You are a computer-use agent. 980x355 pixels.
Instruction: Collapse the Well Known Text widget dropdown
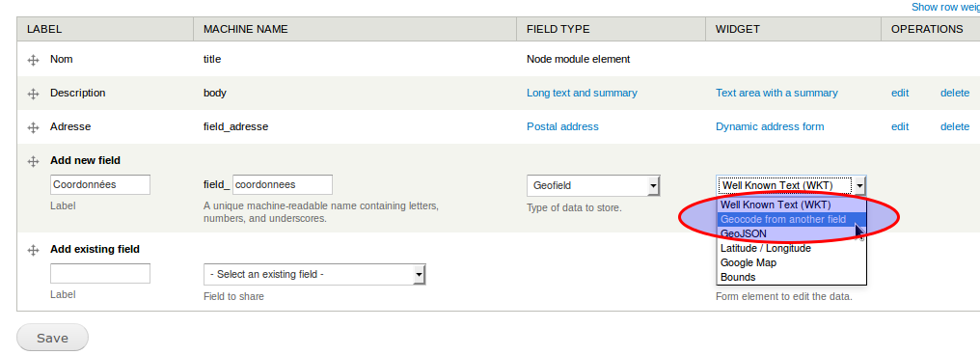791,185
